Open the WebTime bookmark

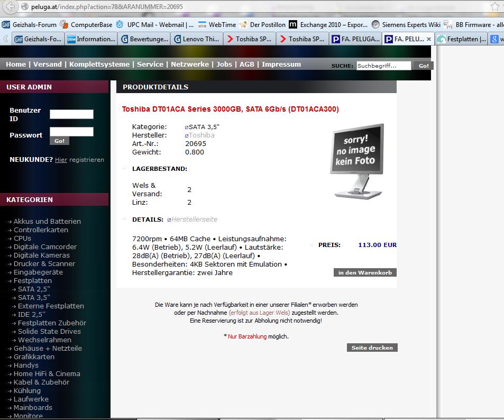click(x=217, y=25)
